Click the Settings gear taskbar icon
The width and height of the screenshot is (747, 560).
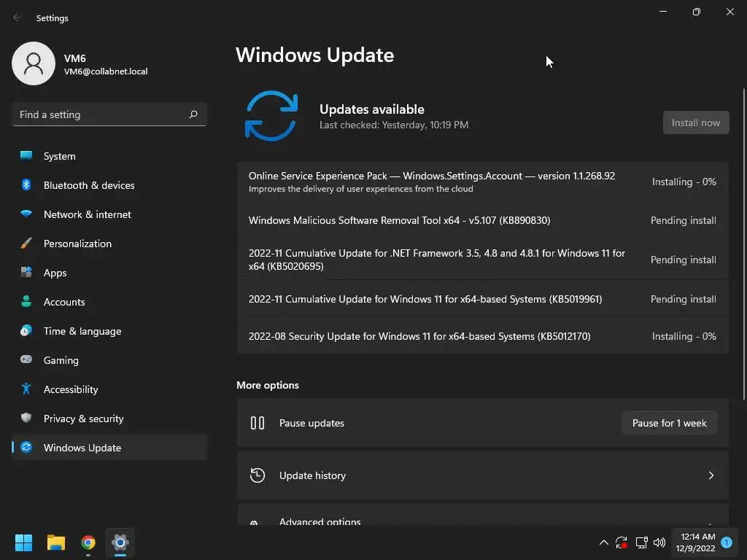[x=120, y=542]
